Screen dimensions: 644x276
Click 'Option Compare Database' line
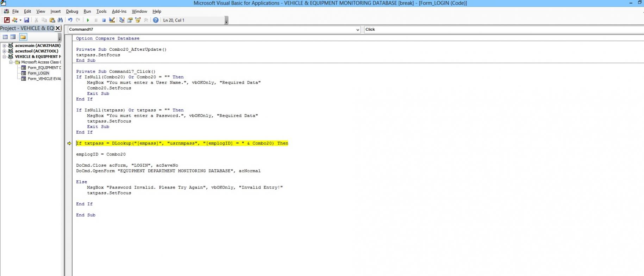point(108,38)
